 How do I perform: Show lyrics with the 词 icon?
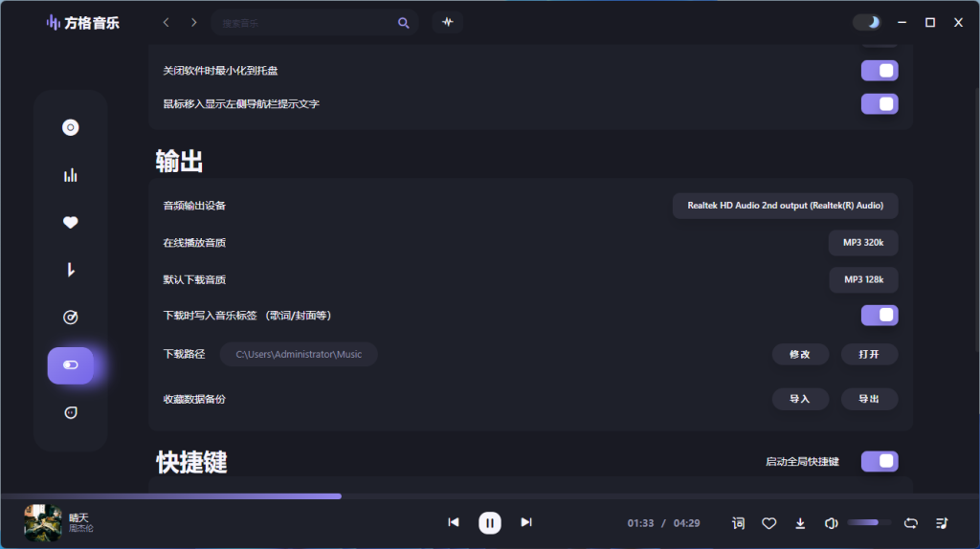point(738,523)
